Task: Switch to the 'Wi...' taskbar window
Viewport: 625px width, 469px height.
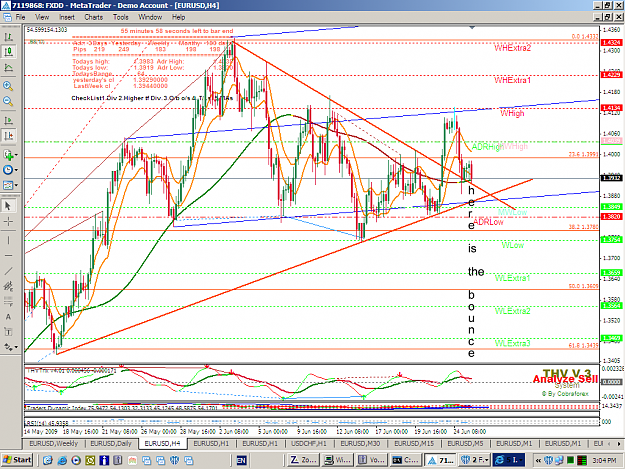Action: [338, 460]
